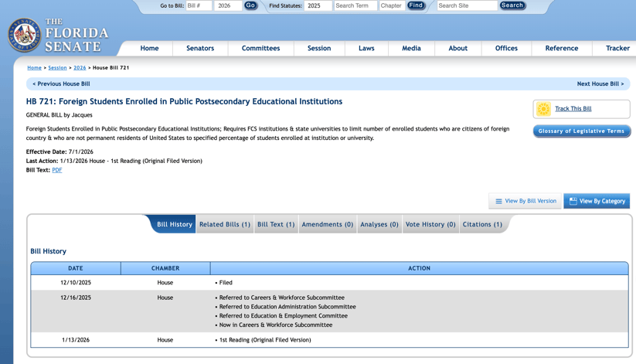Click the Search button for site search

coord(512,5)
